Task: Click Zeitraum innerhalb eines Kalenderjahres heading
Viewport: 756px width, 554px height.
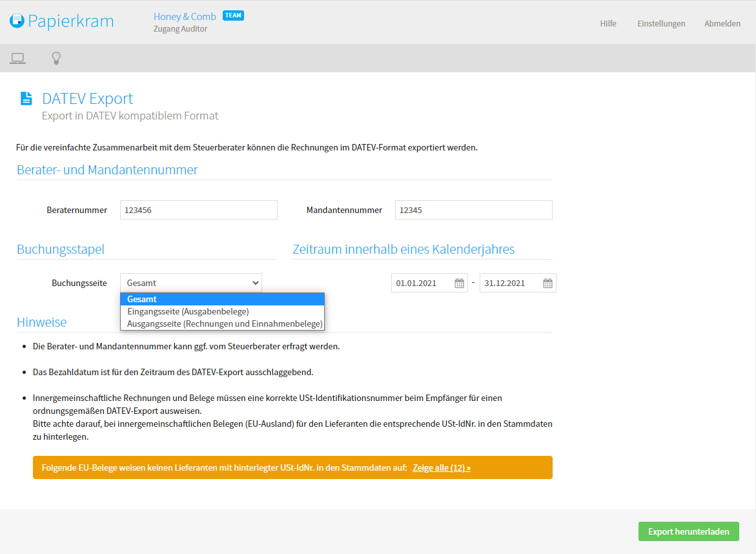Action: tap(404, 249)
